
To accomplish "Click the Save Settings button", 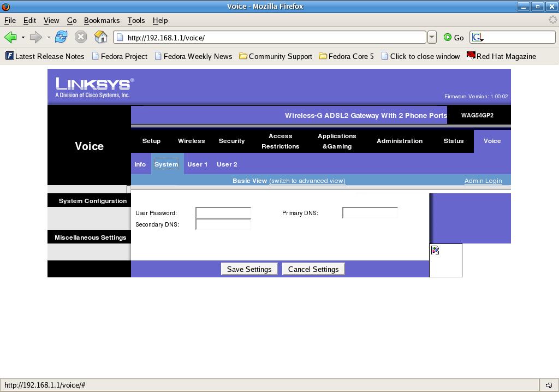I will point(249,269).
